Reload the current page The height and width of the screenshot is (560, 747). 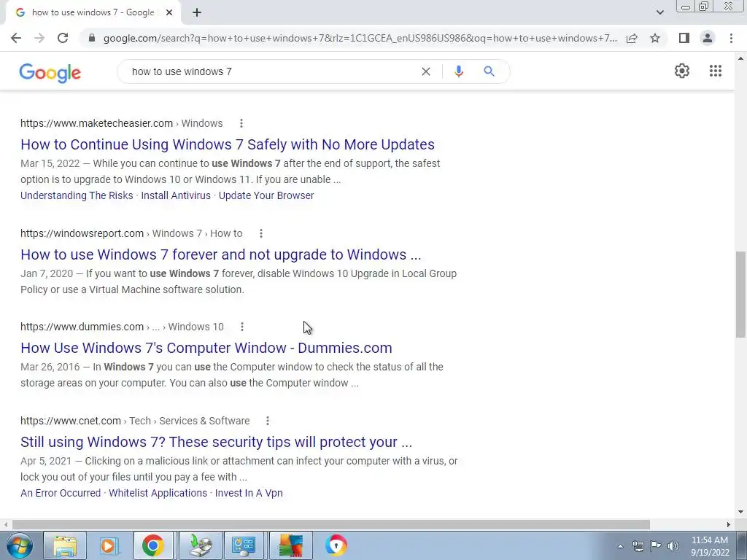[63, 38]
